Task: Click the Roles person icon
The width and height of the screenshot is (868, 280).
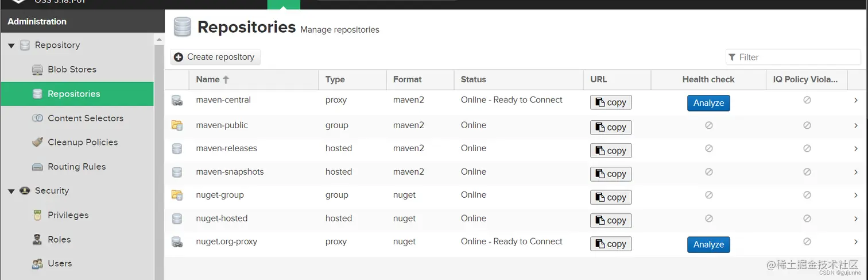Action: (x=37, y=239)
